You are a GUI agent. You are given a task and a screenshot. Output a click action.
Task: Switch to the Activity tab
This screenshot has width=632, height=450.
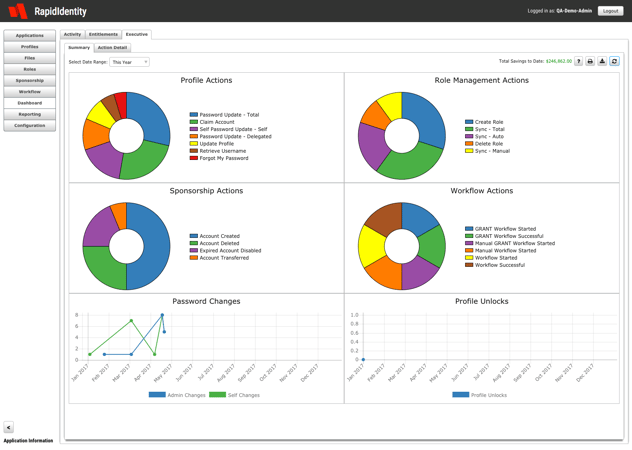click(73, 34)
